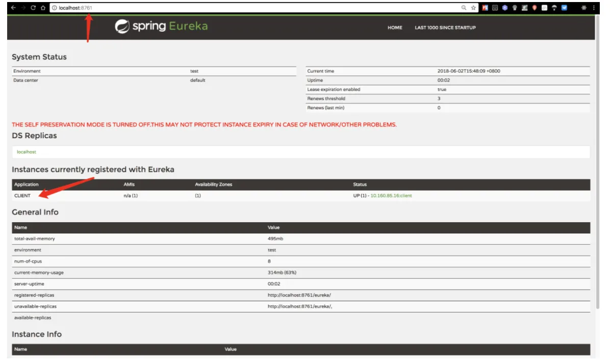Open the browser three-dot menu
Viewport: 610px width, 364px height.
[594, 8]
